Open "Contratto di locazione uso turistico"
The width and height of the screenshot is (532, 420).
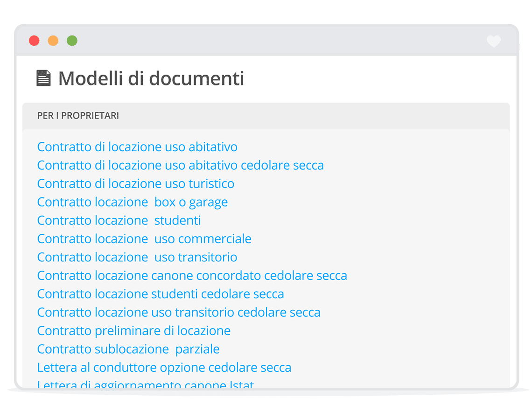135,183
